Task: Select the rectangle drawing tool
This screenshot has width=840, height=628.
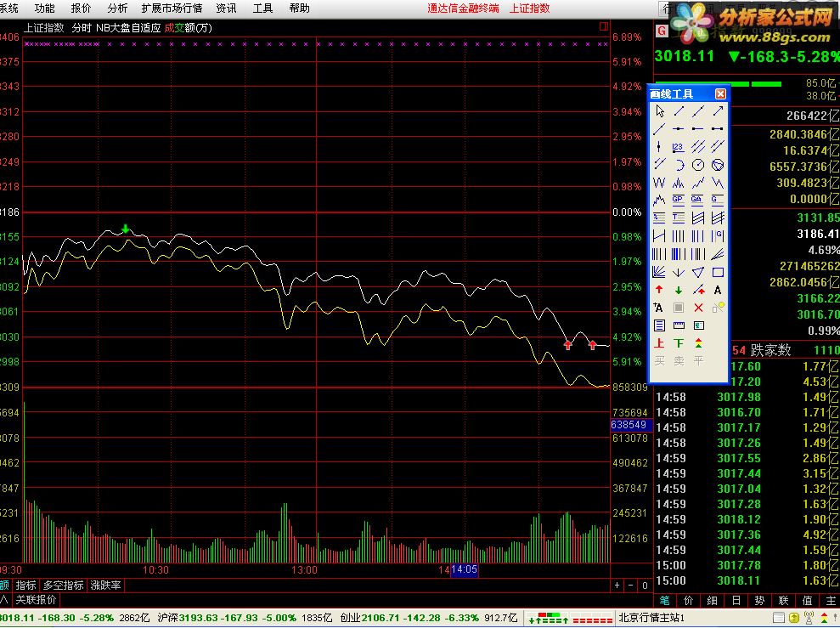Action: pyautogui.click(x=718, y=273)
